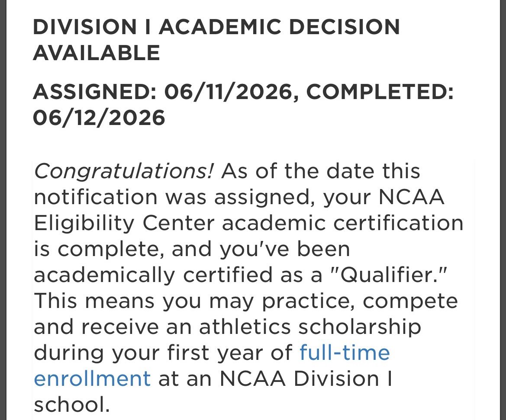Click the word AVAILABLE in the heading
This screenshot has height=420, width=506.
click(x=97, y=53)
